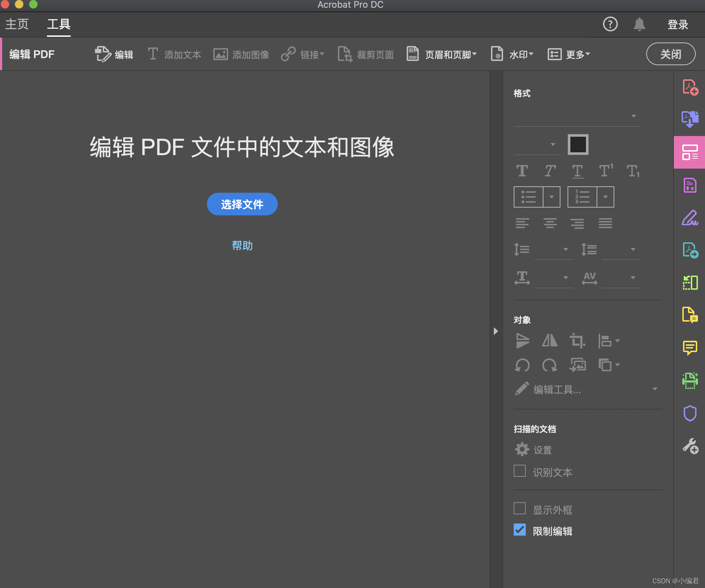Click flip vertical object icon
Image resolution: width=705 pixels, height=588 pixels.
pyautogui.click(x=523, y=341)
